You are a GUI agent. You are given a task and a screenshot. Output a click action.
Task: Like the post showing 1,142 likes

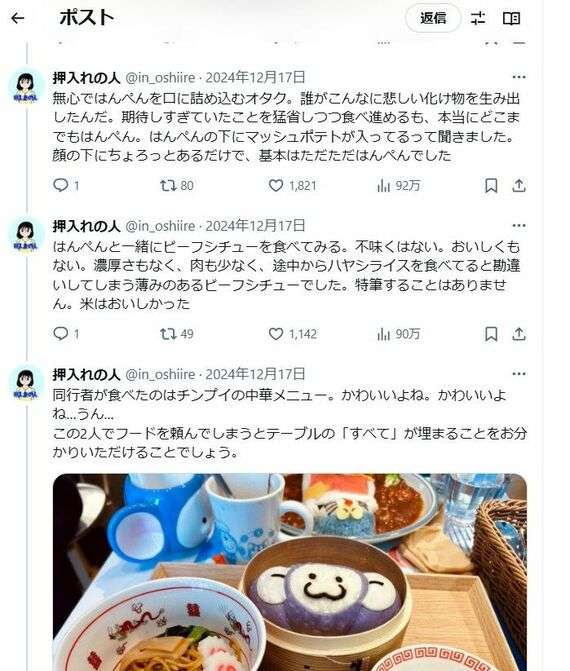293,334
